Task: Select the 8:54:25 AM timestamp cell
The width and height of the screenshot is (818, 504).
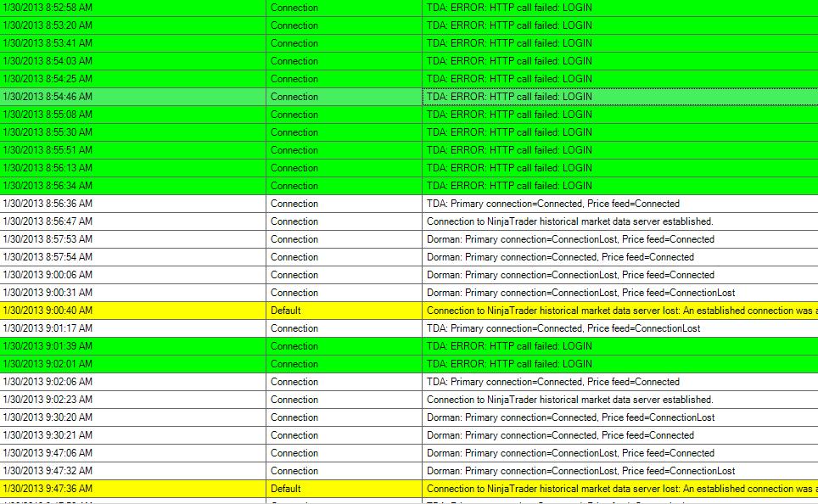Action: pos(132,79)
